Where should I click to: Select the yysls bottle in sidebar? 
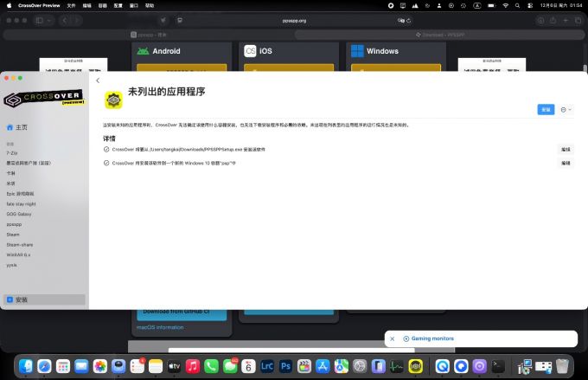click(11, 265)
